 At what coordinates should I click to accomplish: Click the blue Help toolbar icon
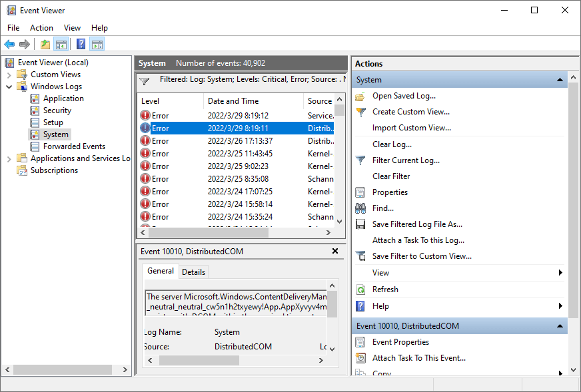coord(81,45)
